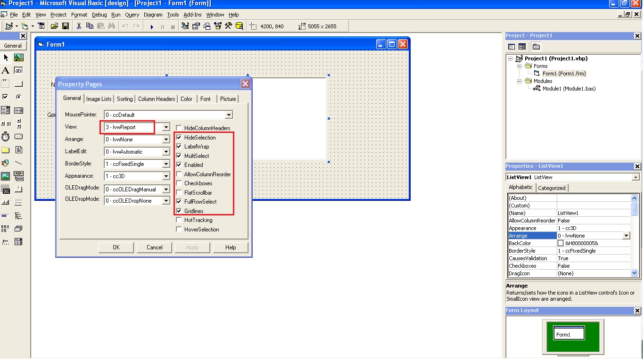Click View Object icon in Project panel
The width and height of the screenshot is (644, 362).
[522, 47]
